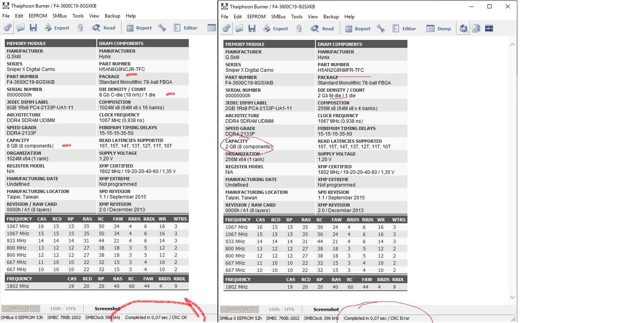Click the scroll down arrow in right window scrollbar

(x=512, y=297)
